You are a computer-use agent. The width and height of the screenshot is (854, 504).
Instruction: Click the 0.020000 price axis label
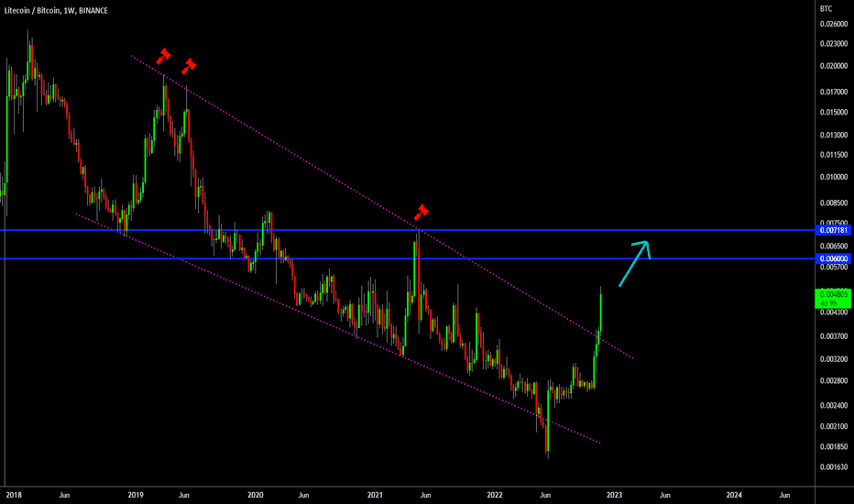pyautogui.click(x=834, y=66)
